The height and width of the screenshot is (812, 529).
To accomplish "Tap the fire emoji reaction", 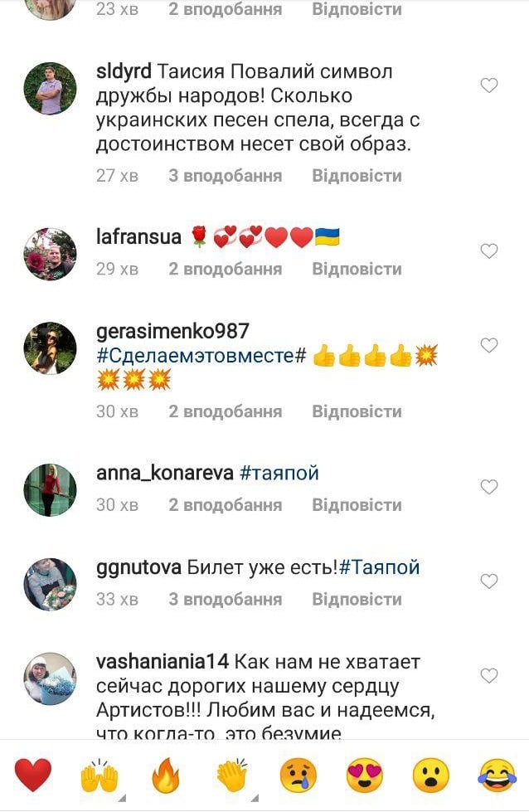I will point(166,776).
